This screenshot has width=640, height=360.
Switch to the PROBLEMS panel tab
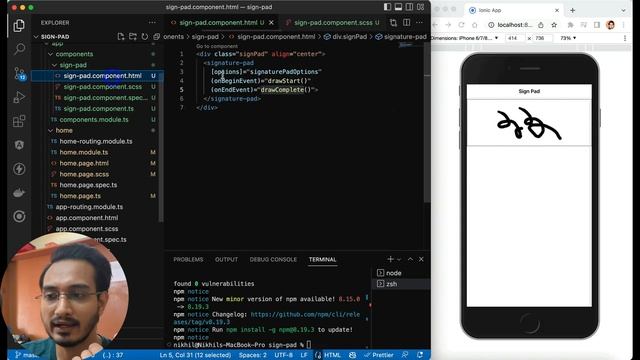(x=188, y=260)
